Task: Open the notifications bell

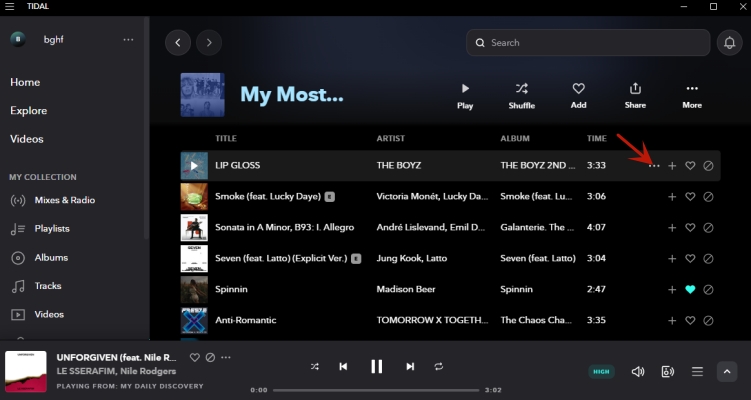Action: 729,43
